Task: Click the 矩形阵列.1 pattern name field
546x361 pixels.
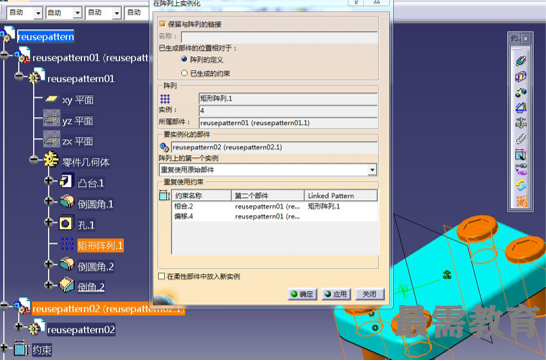Action: point(288,99)
